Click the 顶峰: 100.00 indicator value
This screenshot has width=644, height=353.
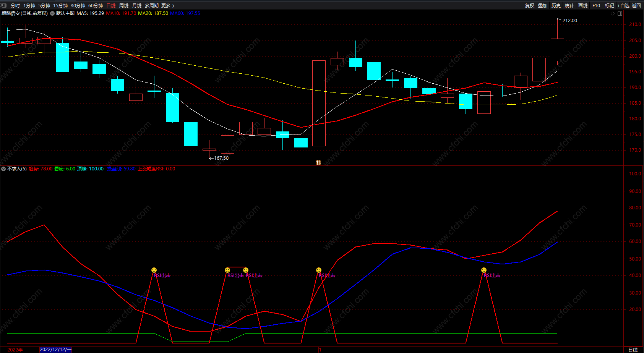(x=90, y=169)
